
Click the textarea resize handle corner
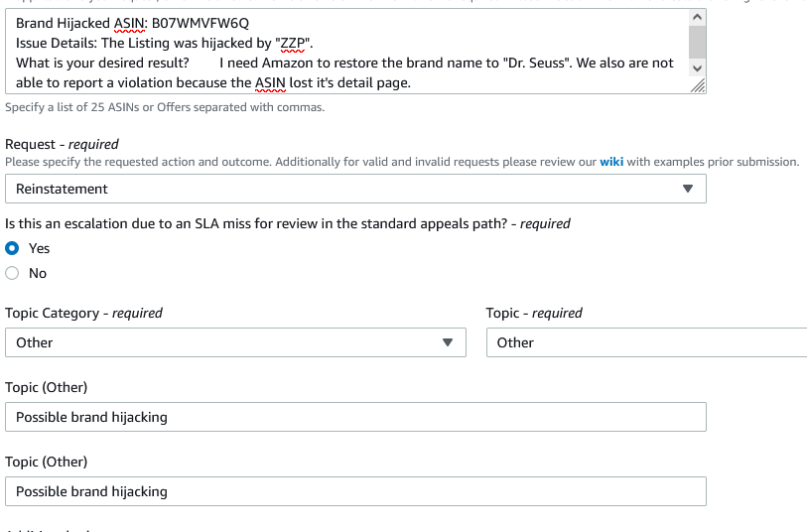tap(699, 86)
